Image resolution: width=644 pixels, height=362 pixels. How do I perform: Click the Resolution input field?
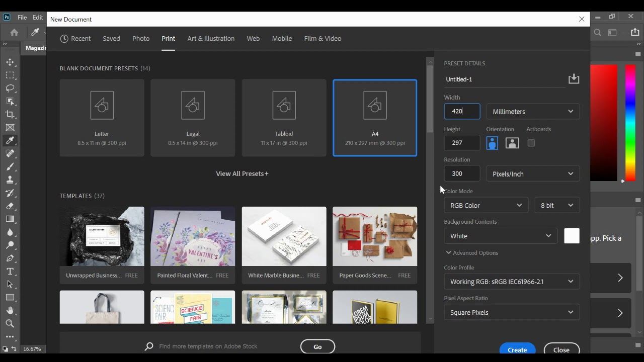(x=462, y=174)
